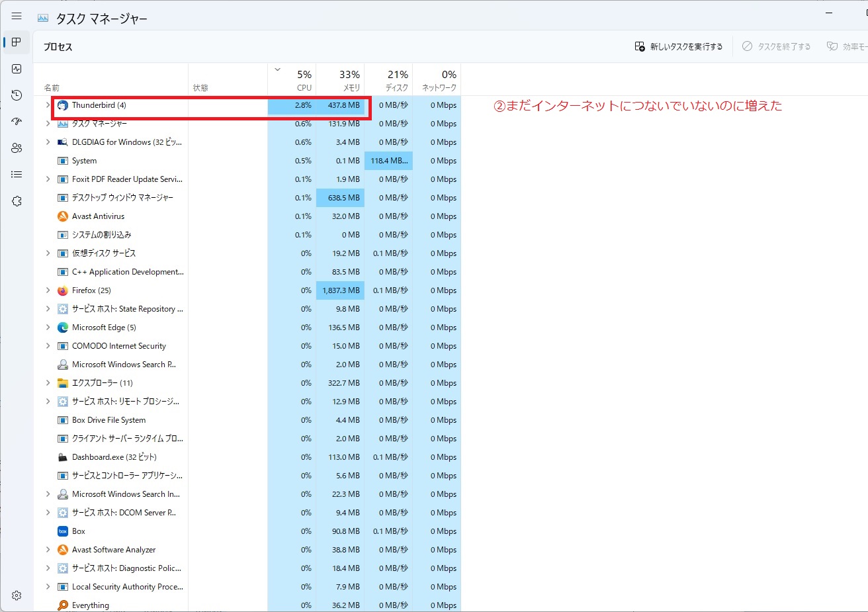Open Task Manager settings gear
This screenshot has height=612, width=868.
tap(17, 595)
